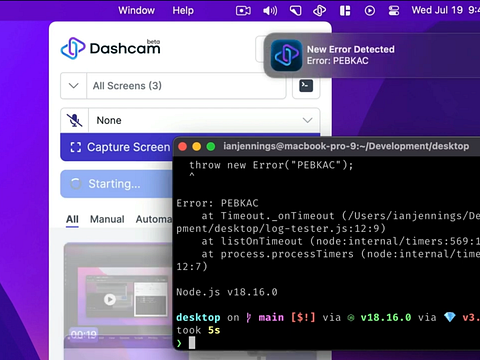This screenshot has width=480, height=360.
Task: Open the Help menu in menu bar
Action: [183, 10]
